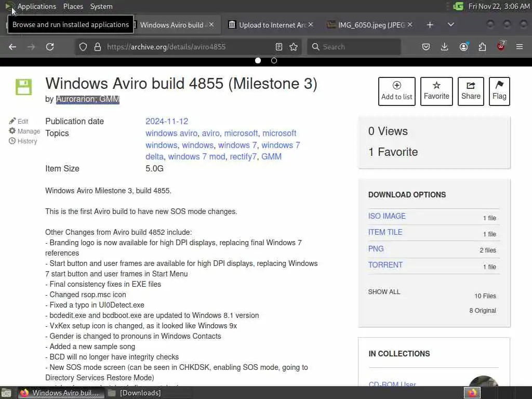The image size is (532, 399).
Task: Open the windows 7 mod topic link
Action: pos(196,157)
